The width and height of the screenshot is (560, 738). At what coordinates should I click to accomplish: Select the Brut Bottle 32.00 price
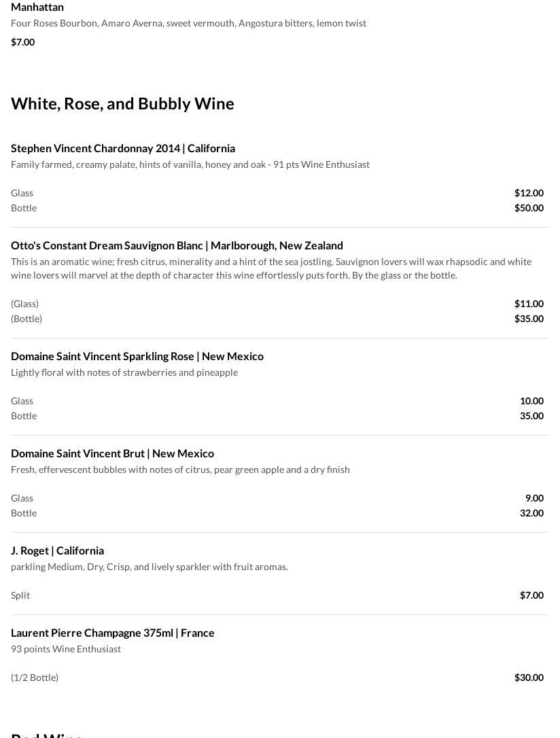(x=531, y=513)
